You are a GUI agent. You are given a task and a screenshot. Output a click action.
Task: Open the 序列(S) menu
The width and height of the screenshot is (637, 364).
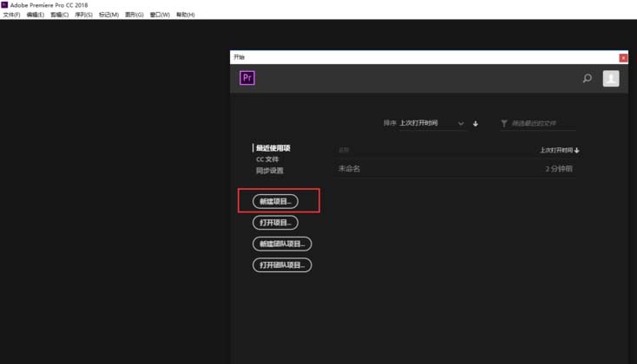tap(83, 15)
